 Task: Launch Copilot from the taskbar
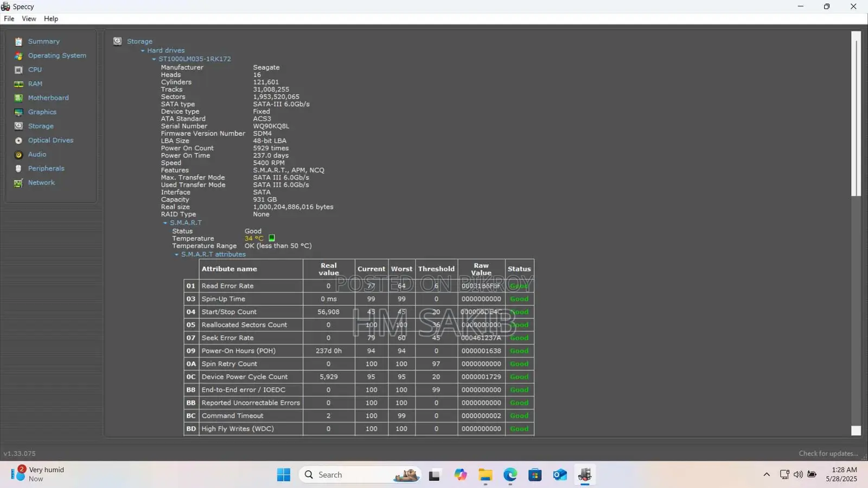461,475
